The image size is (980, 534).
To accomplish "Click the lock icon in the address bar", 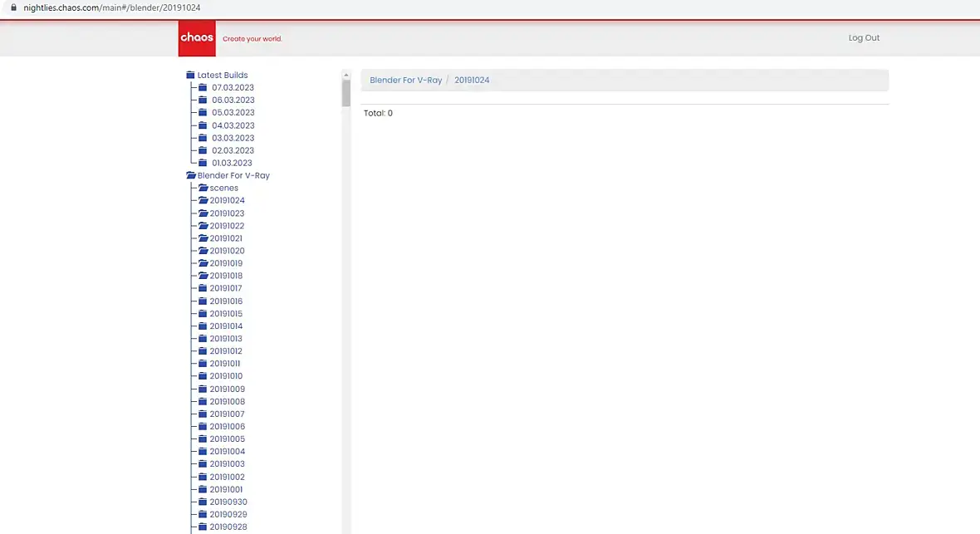I will [x=14, y=7].
